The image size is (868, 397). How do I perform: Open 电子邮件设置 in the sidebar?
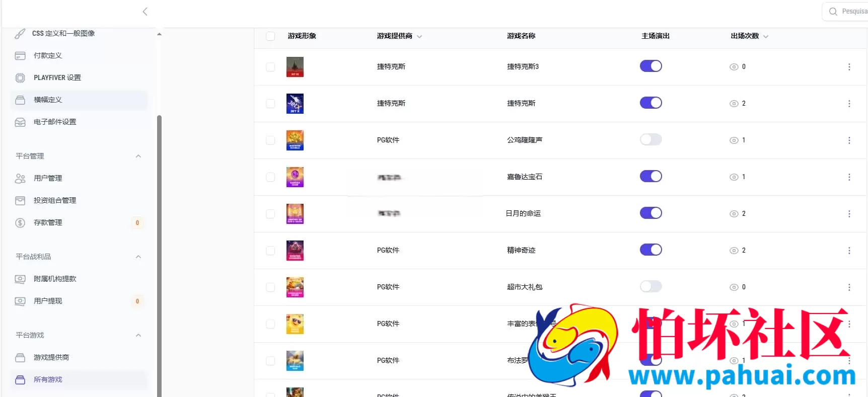(55, 122)
